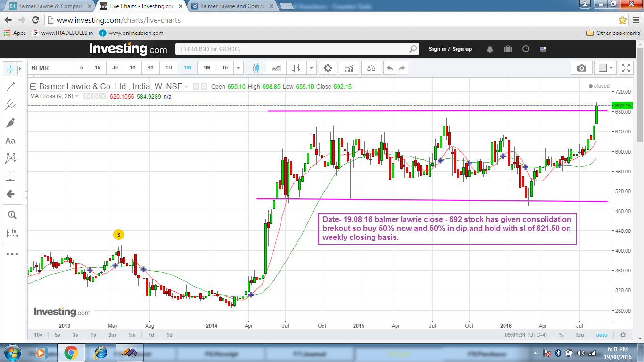Select the 1h interval

[132, 68]
